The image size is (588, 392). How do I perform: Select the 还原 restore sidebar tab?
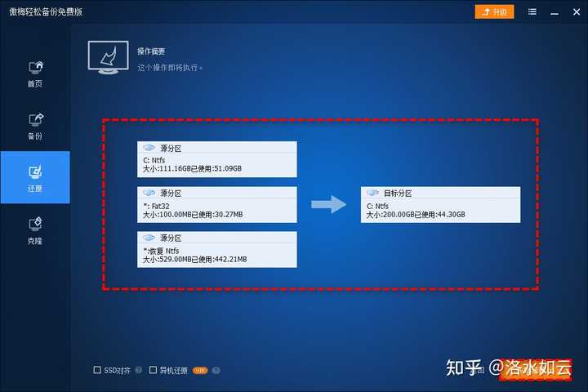point(35,177)
